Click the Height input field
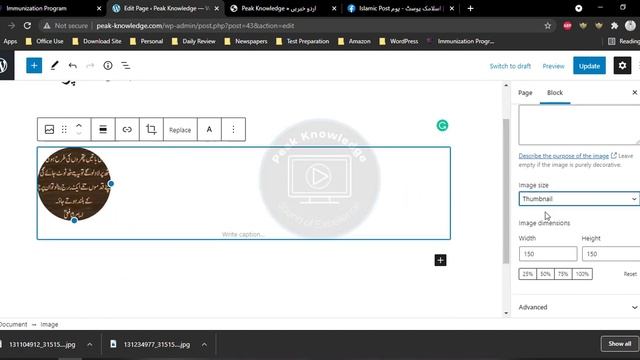Image resolution: width=640 pixels, height=360 pixels. click(611, 254)
